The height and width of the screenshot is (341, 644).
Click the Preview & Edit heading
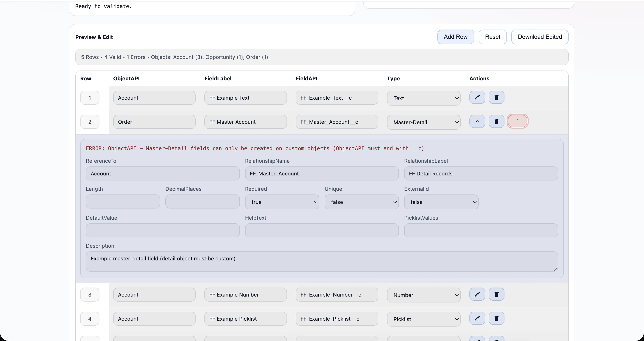pyautogui.click(x=94, y=37)
